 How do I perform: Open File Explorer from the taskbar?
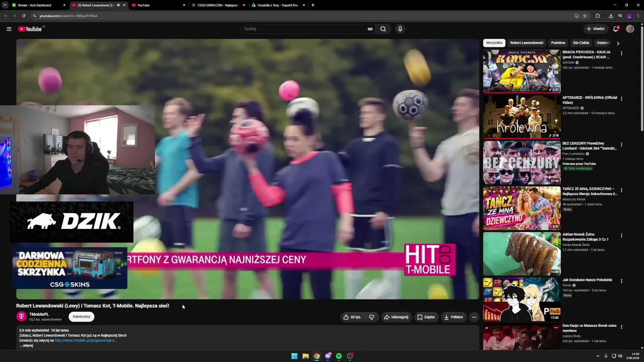tap(305, 356)
